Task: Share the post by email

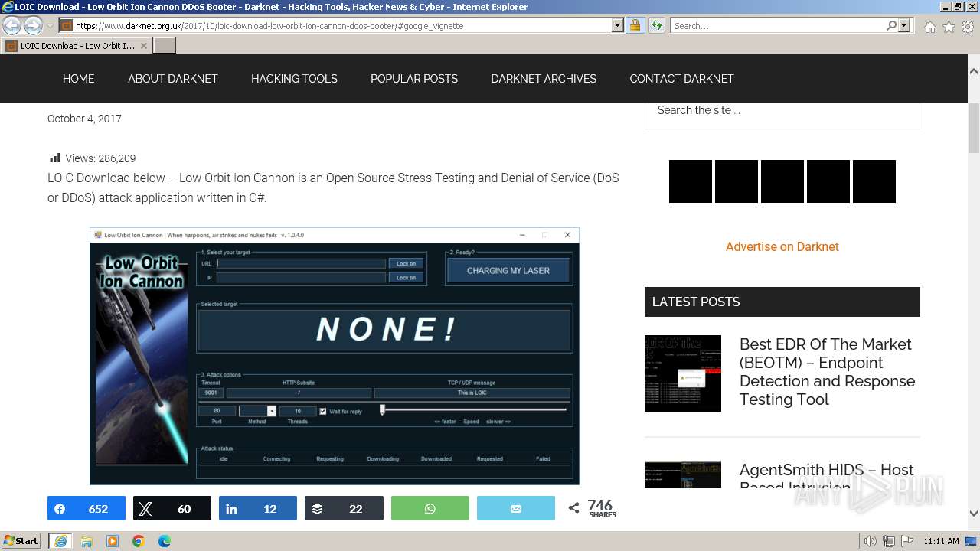Action: (x=516, y=508)
